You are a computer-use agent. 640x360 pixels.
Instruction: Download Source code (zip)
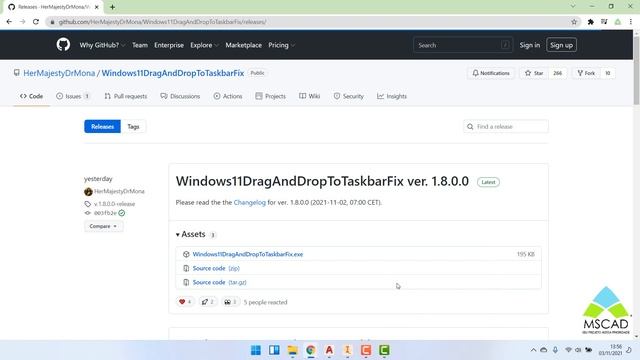[x=216, y=268]
